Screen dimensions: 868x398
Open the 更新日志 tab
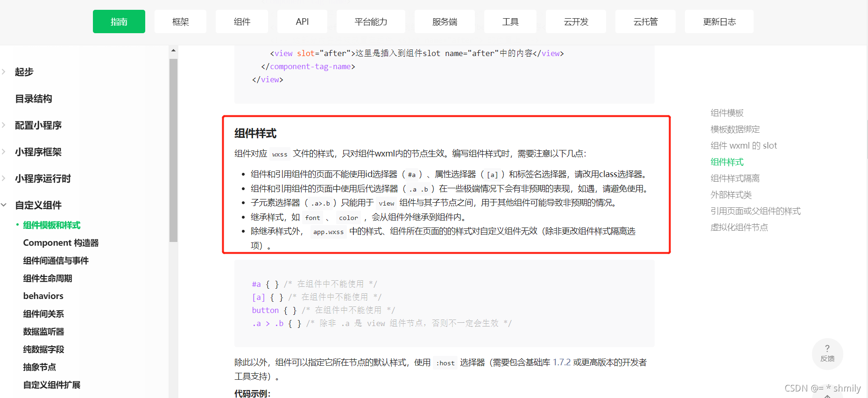pos(719,21)
